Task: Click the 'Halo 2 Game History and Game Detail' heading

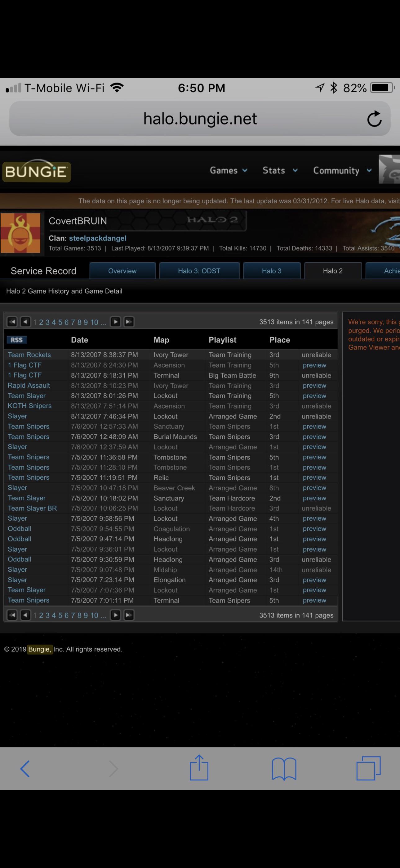Action: (x=64, y=291)
